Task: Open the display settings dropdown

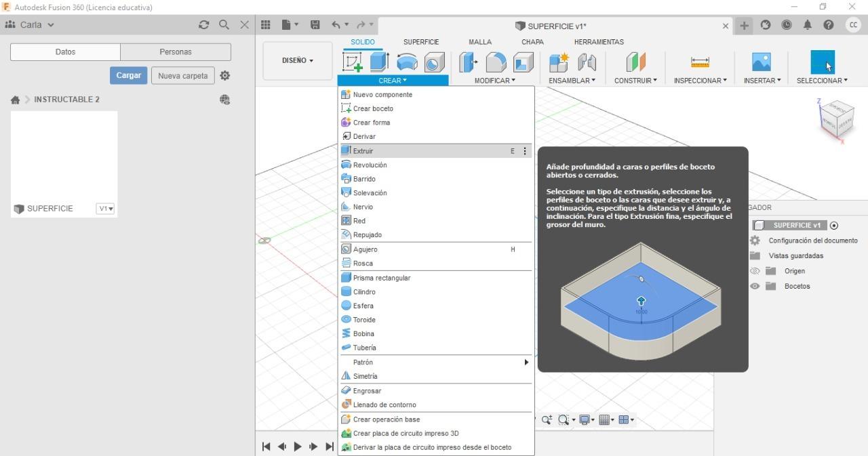Action: click(585, 419)
